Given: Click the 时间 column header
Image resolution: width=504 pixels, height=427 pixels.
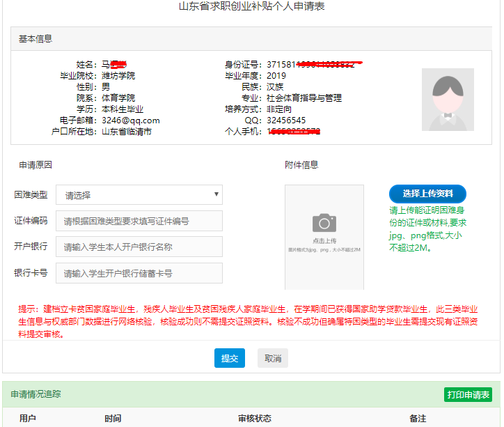Looking at the screenshot, I should pyautogui.click(x=113, y=419).
